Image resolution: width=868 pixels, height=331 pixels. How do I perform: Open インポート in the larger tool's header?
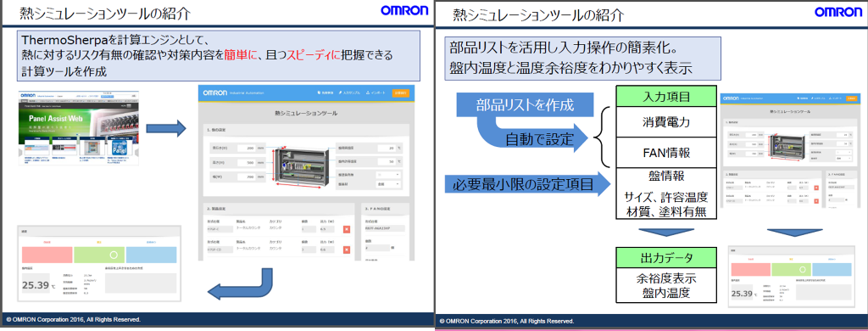(376, 93)
